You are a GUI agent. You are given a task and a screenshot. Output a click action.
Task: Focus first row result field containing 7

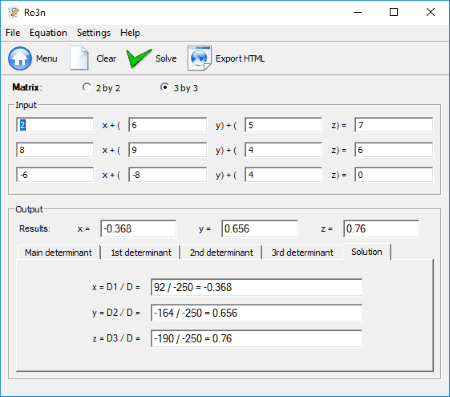pos(394,125)
